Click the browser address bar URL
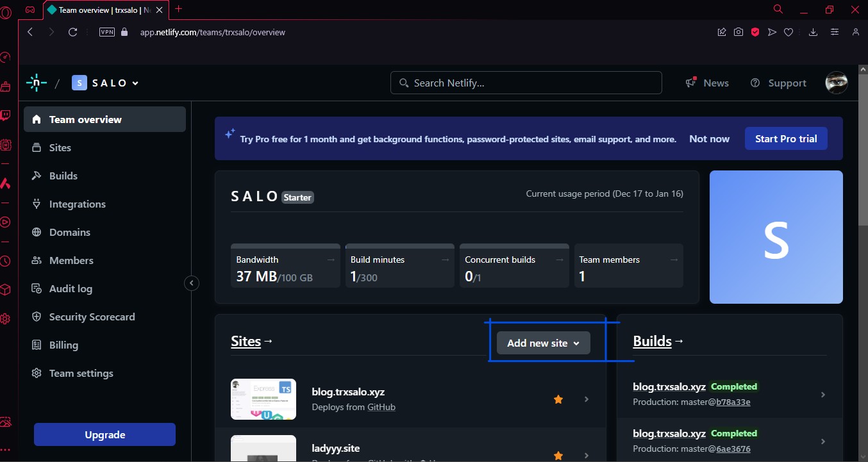 pyautogui.click(x=213, y=32)
